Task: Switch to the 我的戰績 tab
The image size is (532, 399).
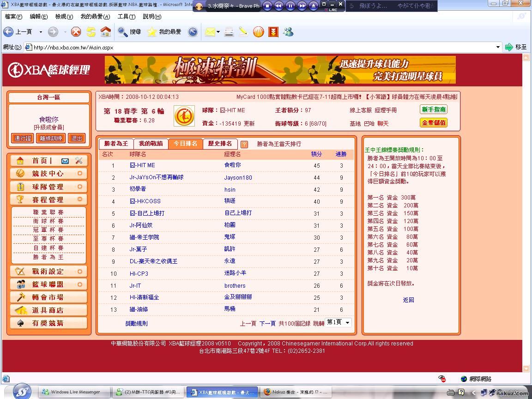Action: (151, 144)
